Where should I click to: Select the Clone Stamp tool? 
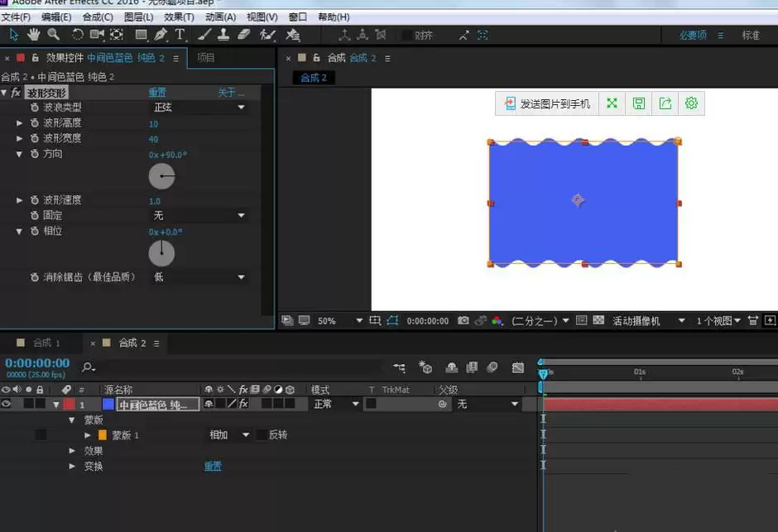pyautogui.click(x=223, y=35)
